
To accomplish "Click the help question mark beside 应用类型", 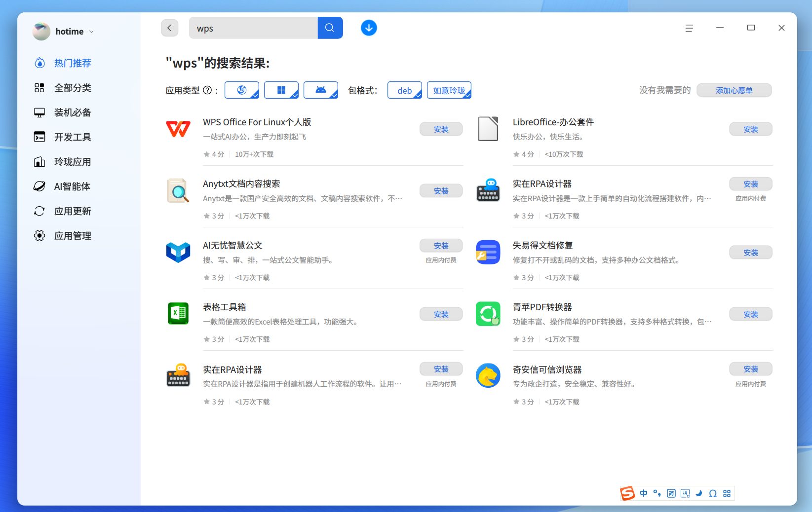I will 207,90.
